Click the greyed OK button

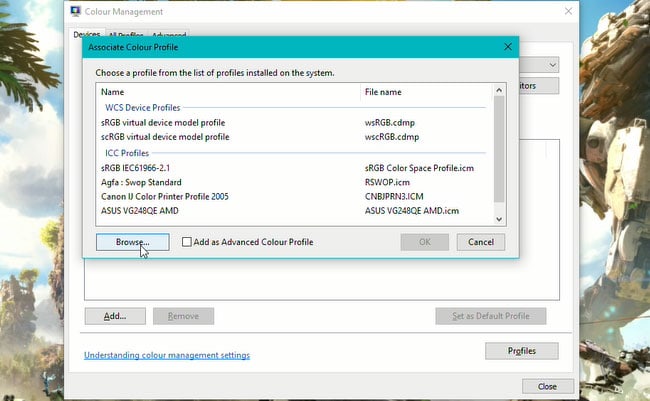click(x=424, y=242)
